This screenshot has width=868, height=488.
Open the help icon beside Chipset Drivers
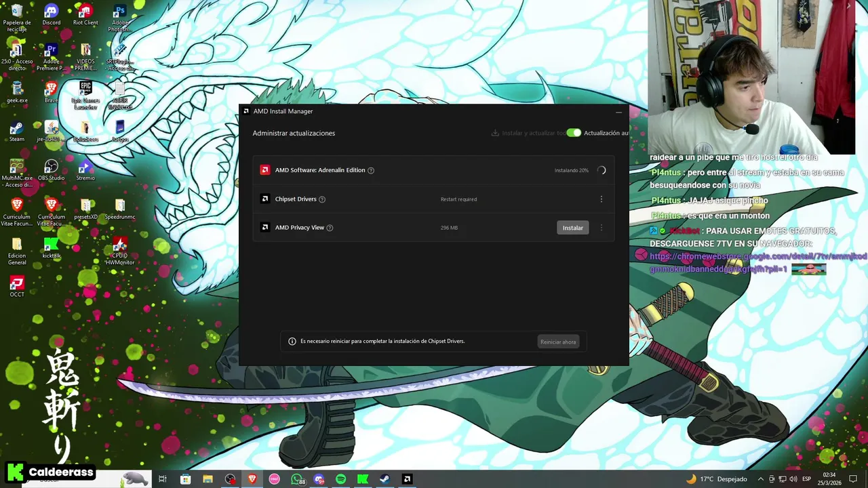point(322,199)
